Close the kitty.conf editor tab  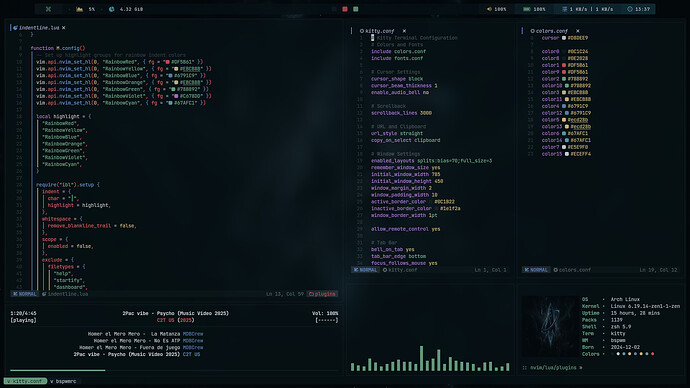pos(404,31)
